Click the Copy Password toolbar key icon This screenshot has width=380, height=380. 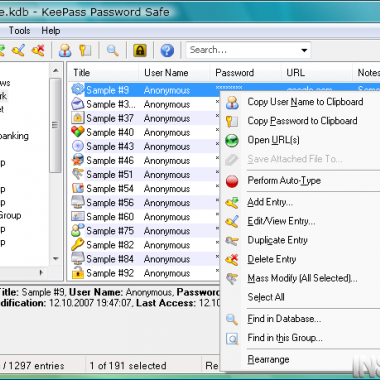point(85,50)
